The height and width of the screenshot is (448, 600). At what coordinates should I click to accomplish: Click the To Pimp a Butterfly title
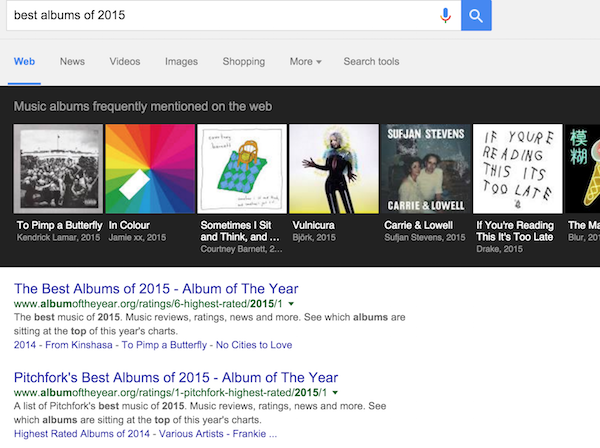(59, 225)
